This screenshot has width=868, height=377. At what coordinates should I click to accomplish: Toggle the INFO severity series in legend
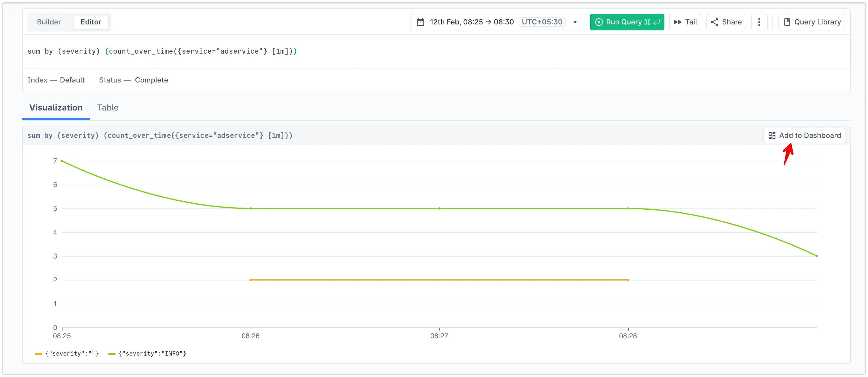(x=152, y=353)
